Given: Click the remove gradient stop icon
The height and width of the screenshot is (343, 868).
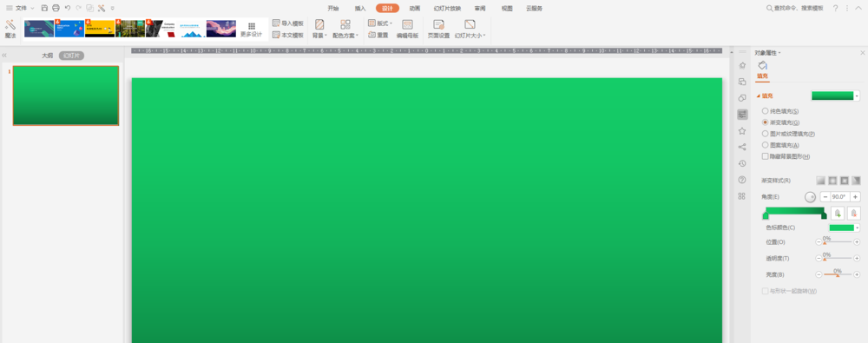Looking at the screenshot, I should click(x=853, y=214).
